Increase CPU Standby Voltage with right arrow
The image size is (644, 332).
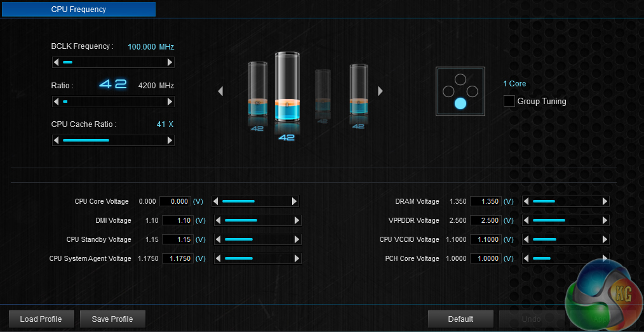297,239
